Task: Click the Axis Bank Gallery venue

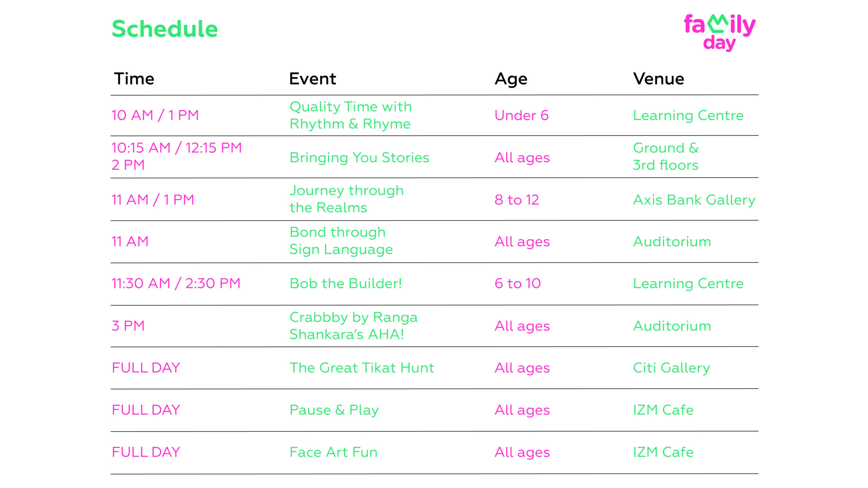Action: (694, 200)
